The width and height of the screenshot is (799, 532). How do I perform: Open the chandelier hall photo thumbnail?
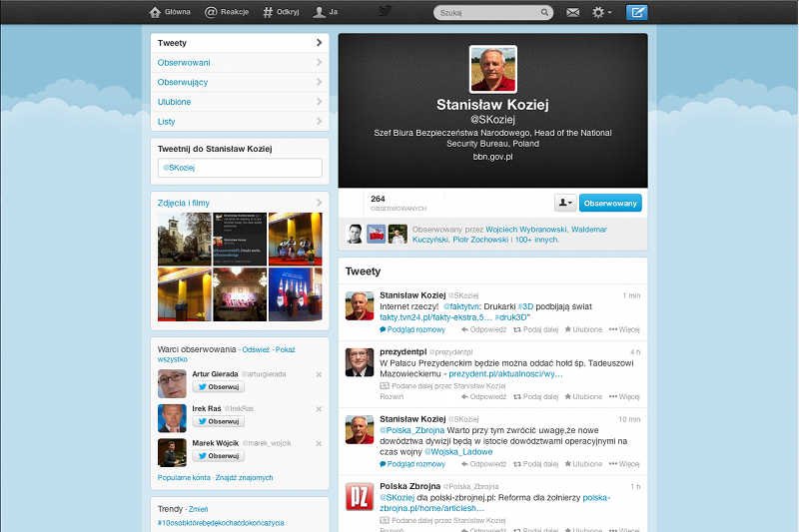[x=240, y=294]
